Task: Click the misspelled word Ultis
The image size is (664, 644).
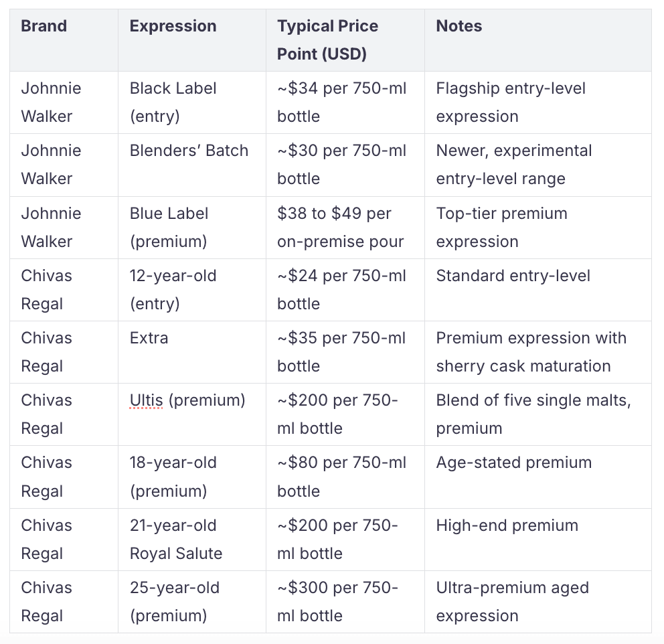Action: tap(146, 400)
